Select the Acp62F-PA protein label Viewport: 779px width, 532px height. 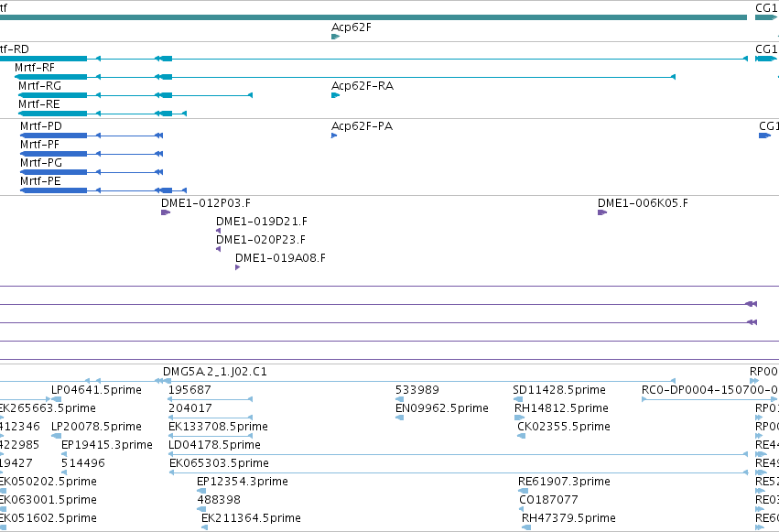[x=362, y=126]
